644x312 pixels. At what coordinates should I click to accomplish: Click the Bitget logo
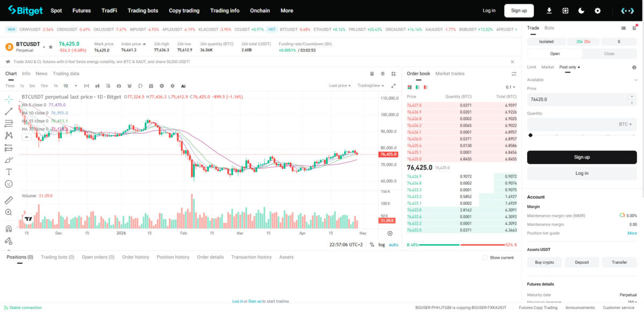25,10
